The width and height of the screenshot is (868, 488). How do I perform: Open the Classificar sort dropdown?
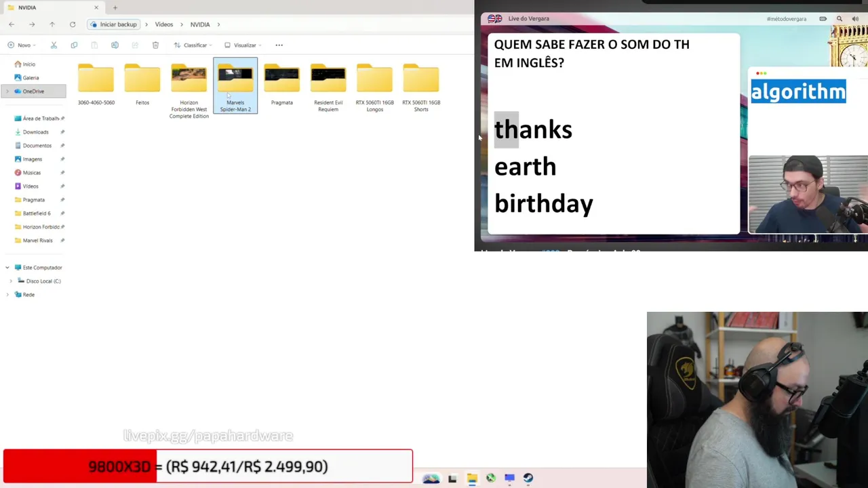193,45
